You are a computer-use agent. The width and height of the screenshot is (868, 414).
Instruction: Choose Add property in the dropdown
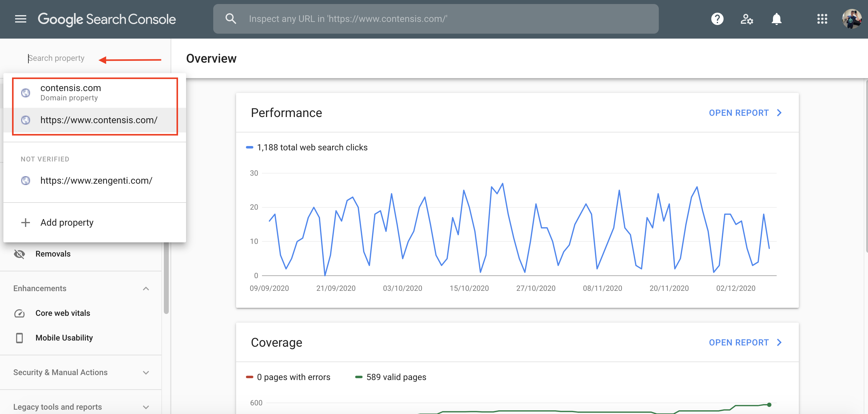pos(95,223)
